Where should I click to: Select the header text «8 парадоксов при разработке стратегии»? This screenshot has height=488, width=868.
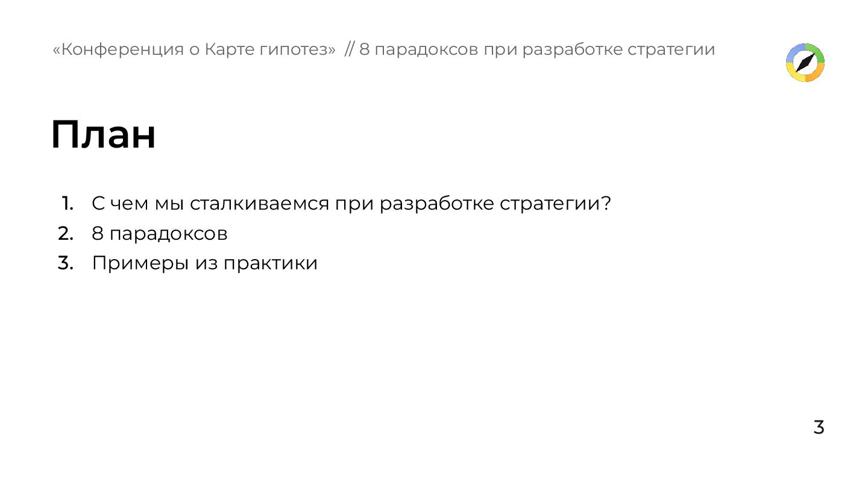tap(537, 49)
